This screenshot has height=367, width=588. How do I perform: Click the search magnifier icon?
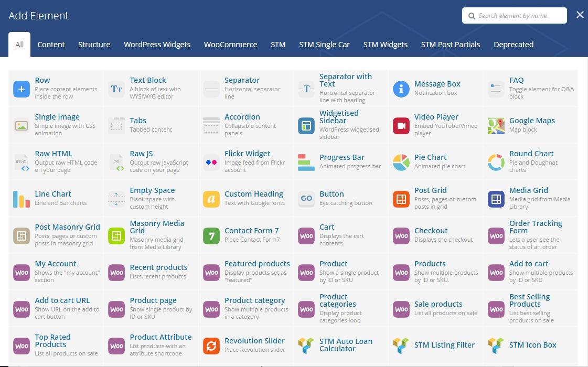[x=472, y=16]
